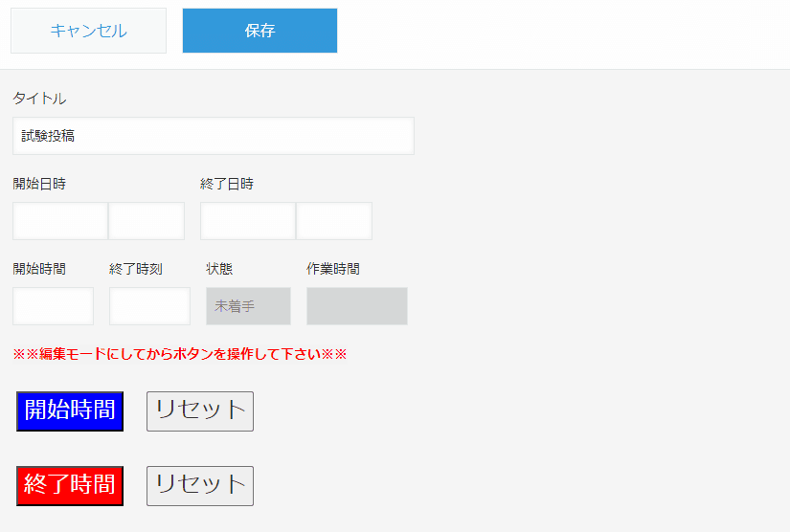The image size is (790, 532).
Task: Click the タイトル field containing 試験投稿
Action: tap(214, 136)
